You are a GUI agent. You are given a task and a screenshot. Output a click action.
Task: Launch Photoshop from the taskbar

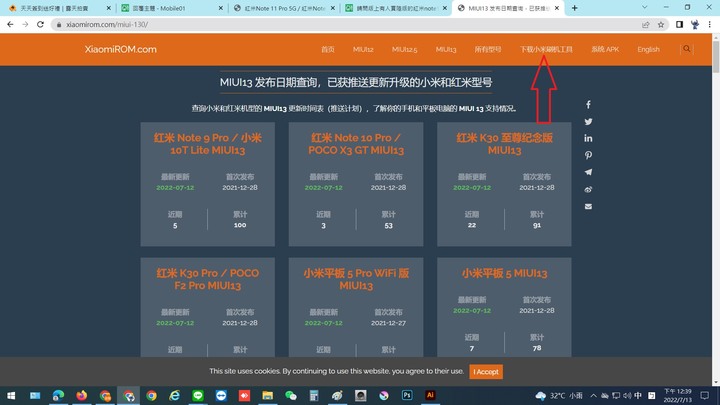[x=407, y=395]
